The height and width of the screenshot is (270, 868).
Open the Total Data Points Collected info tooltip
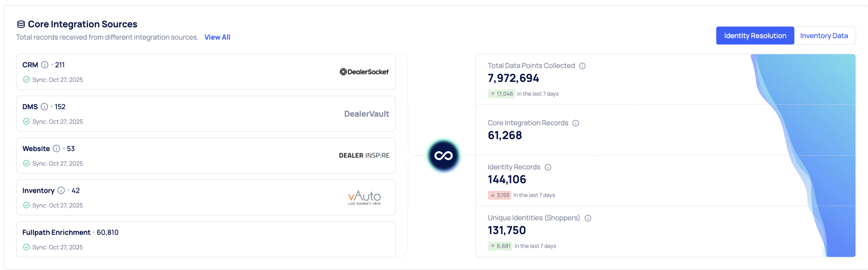[582, 66]
